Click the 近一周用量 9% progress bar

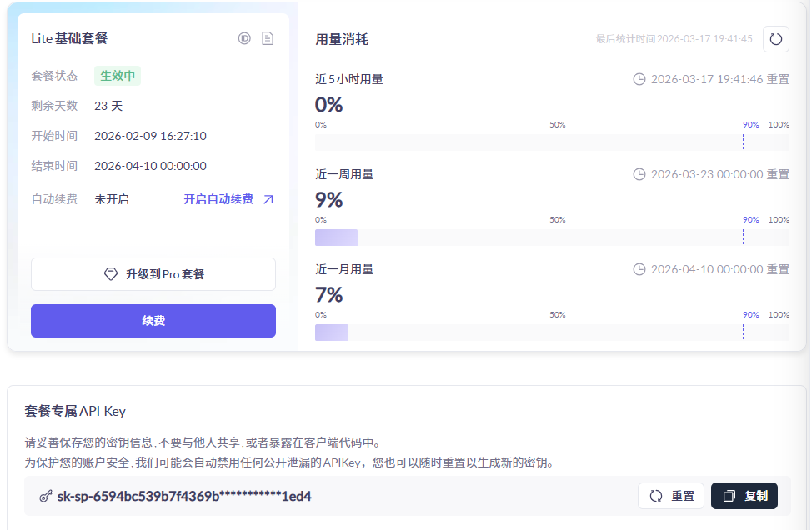[335, 237]
